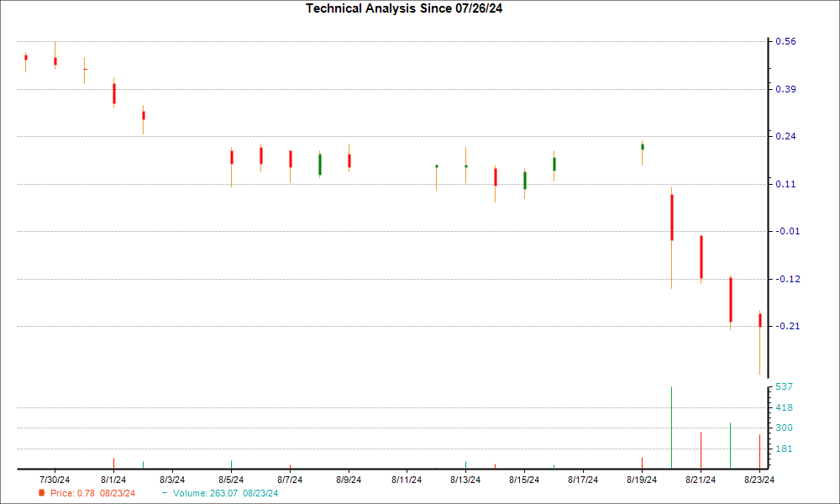Screen dimensions: 840x504
Task: Click the red Price legend marker
Action: (42, 493)
